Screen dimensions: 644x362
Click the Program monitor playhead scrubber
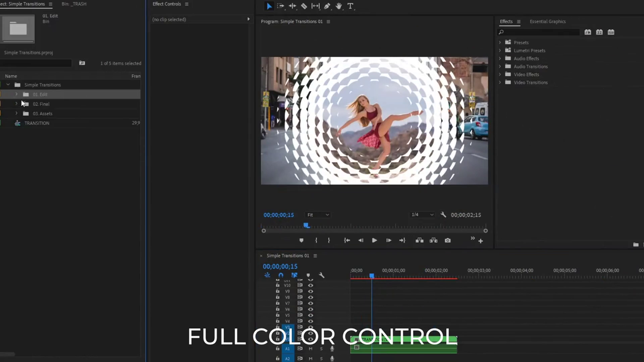[306, 226]
